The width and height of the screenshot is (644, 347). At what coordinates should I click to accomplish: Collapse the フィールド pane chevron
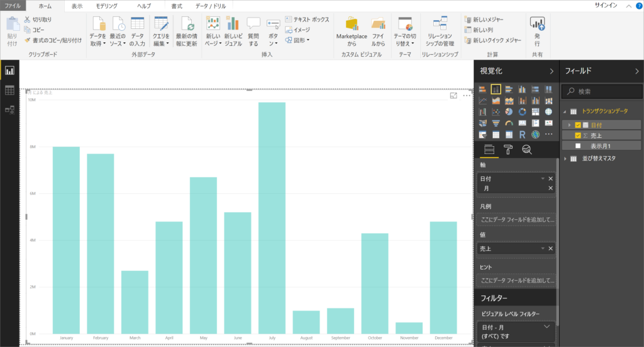pyautogui.click(x=637, y=71)
